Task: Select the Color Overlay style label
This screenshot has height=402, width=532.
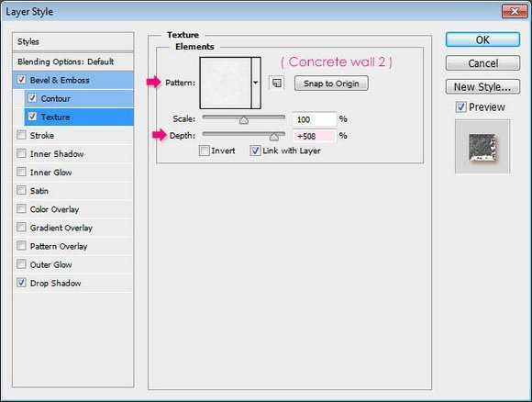Action: 54,209
